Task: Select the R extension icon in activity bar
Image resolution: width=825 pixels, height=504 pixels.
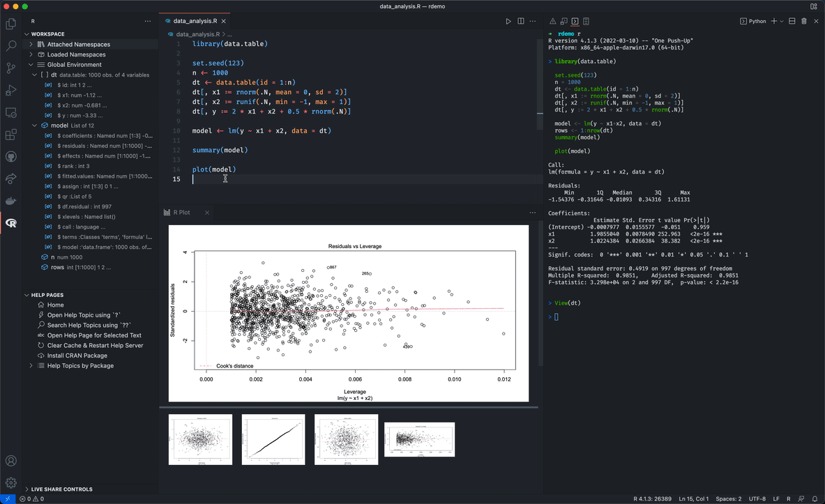Action: [x=10, y=224]
